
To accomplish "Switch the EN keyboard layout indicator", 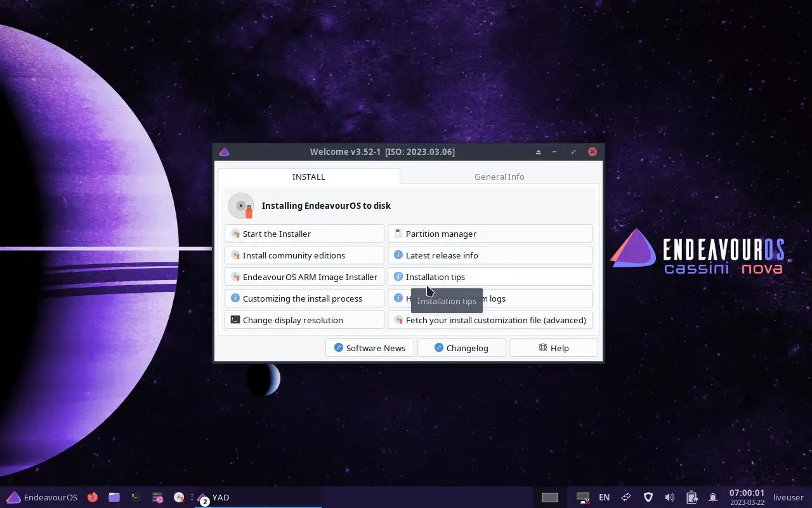I will [x=605, y=497].
